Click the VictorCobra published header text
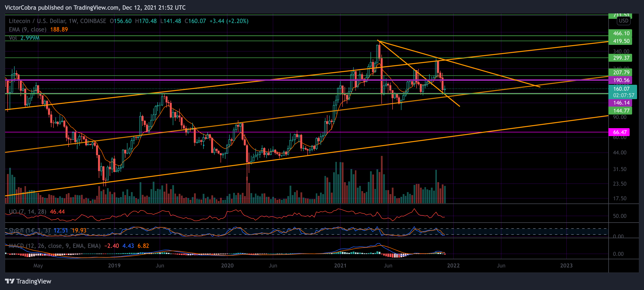644x290 pixels. [x=95, y=8]
